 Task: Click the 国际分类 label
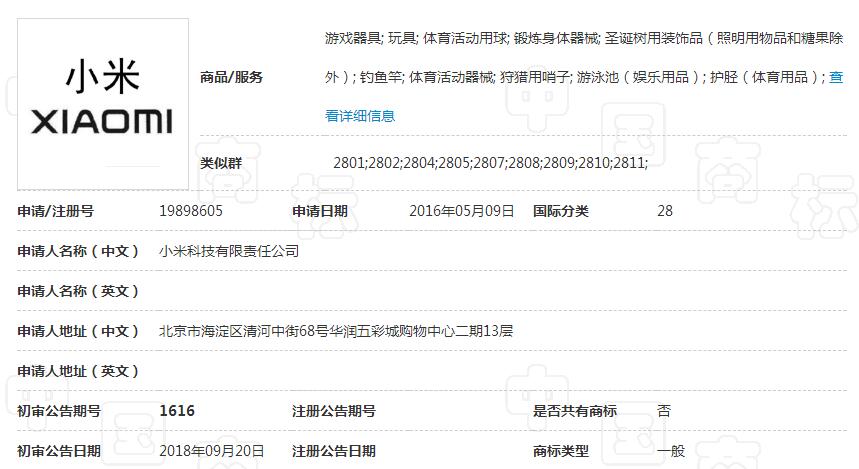pyautogui.click(x=561, y=211)
